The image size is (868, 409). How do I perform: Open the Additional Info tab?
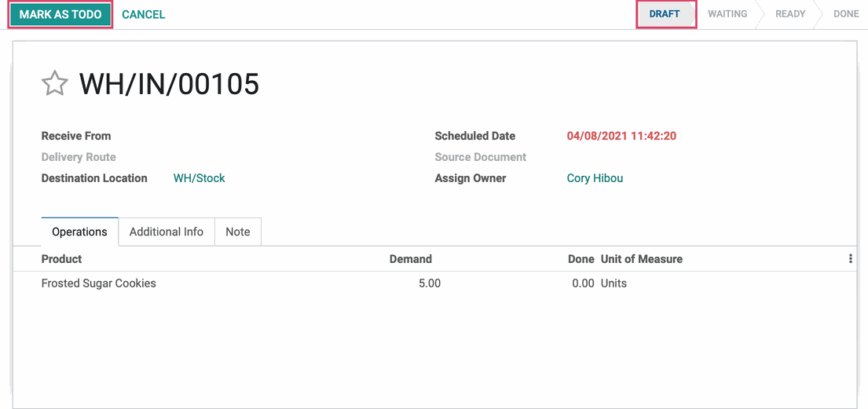tap(167, 232)
